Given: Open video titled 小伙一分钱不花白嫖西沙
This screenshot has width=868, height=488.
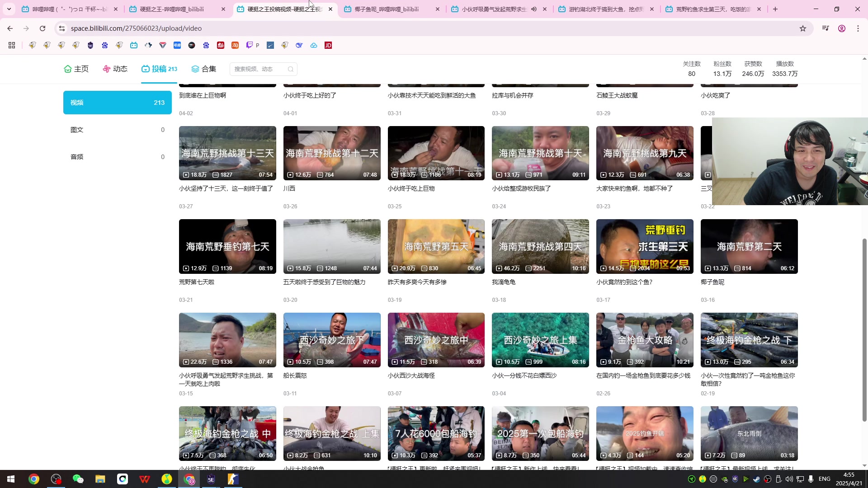Looking at the screenshot, I should point(524,375).
